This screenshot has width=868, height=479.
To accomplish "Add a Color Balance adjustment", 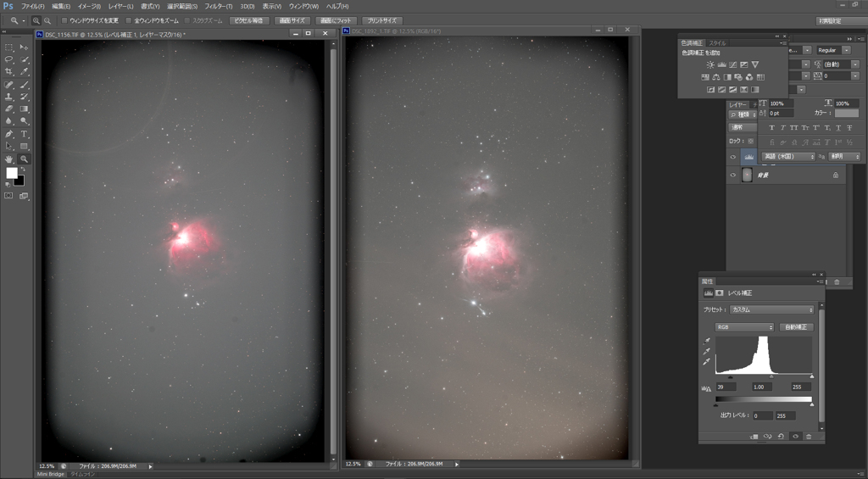I will [716, 77].
